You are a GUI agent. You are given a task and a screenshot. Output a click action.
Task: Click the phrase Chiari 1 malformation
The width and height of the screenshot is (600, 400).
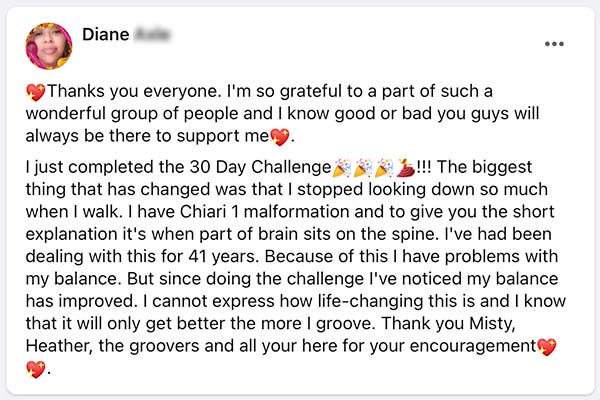[264, 212]
